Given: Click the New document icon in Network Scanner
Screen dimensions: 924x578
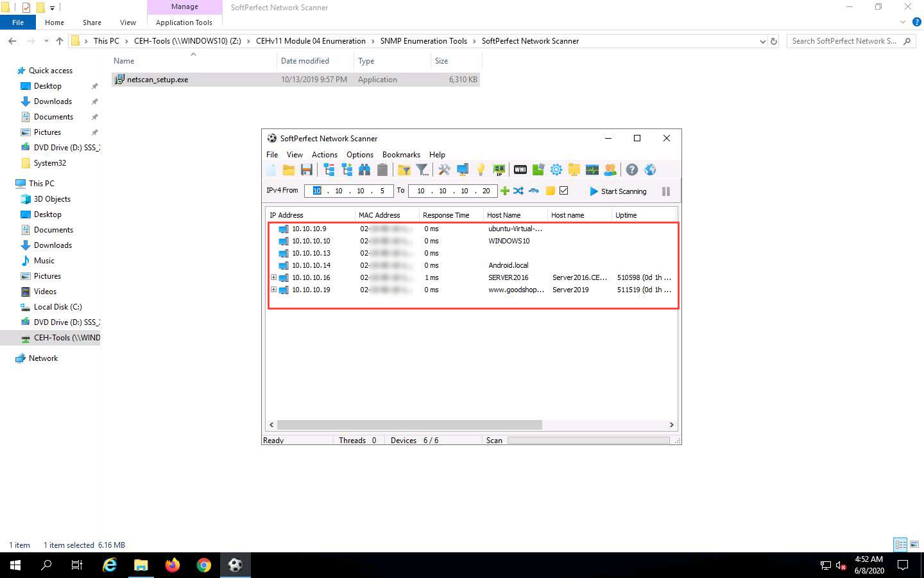Looking at the screenshot, I should 271,170.
